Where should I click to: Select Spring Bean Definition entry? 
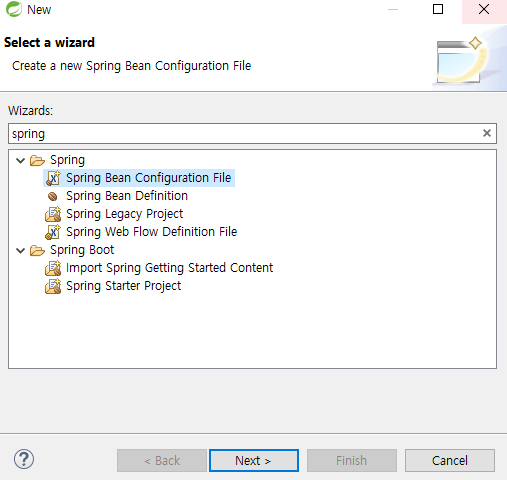[127, 196]
